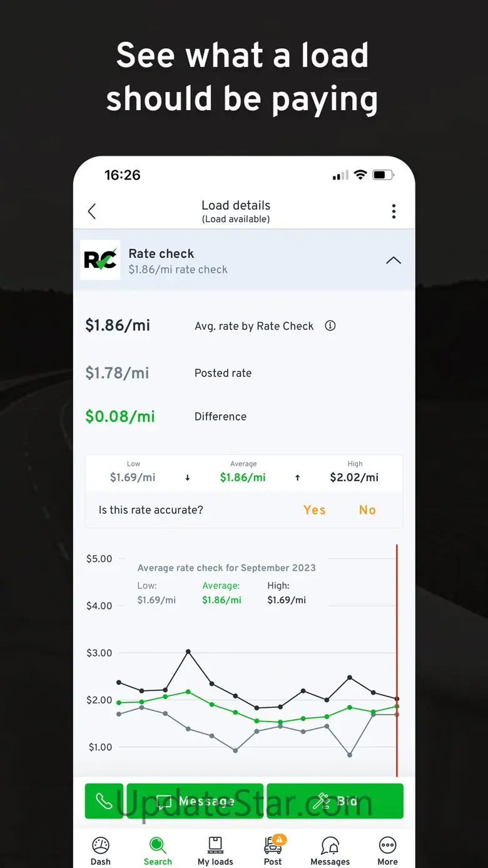
Task: Switch to the Dash tab
Action: pyautogui.click(x=101, y=851)
